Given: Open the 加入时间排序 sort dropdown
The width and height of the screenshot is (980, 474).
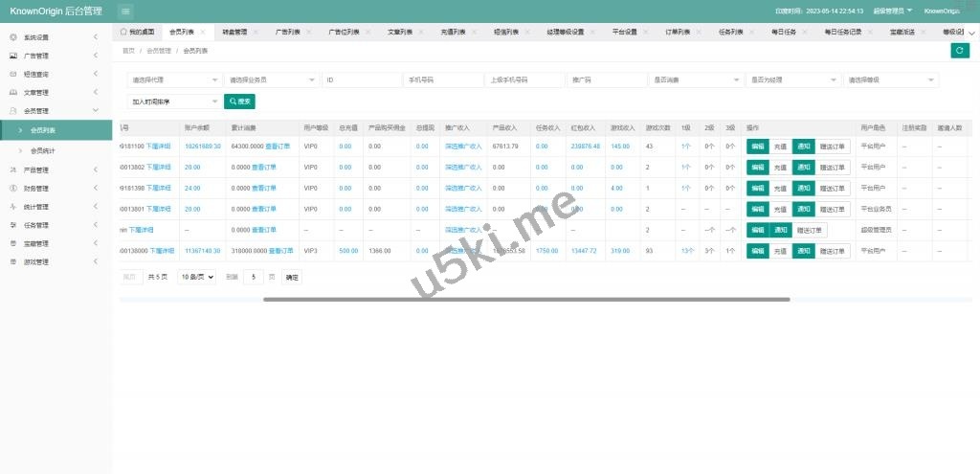Looking at the screenshot, I should pyautogui.click(x=174, y=101).
